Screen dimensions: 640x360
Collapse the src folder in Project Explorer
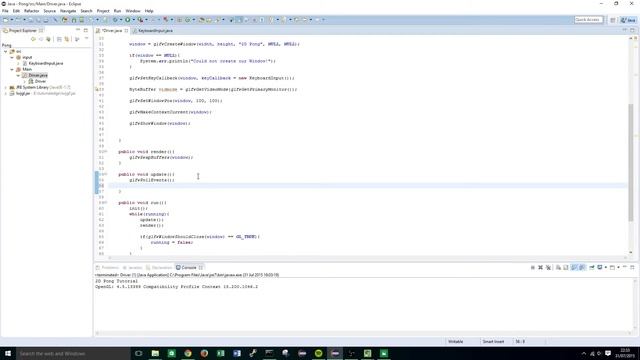(x=6, y=51)
